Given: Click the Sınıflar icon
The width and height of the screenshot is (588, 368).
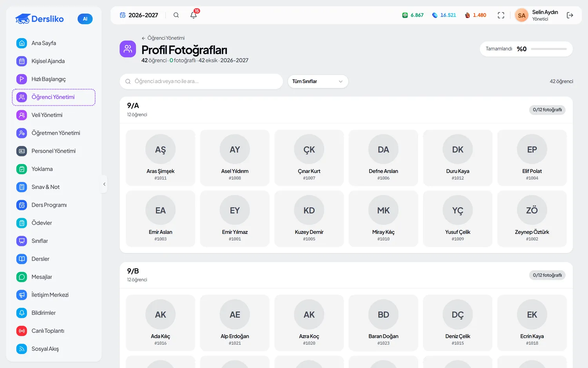Looking at the screenshot, I should [22, 241].
